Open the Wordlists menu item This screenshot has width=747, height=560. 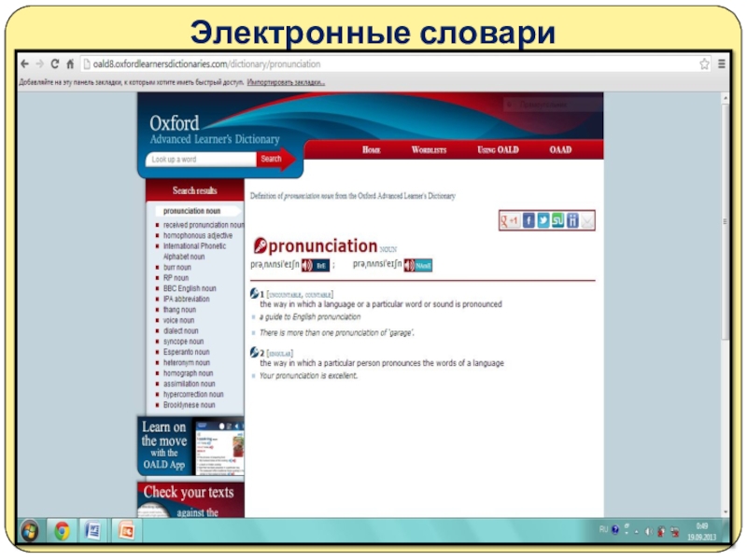tap(429, 150)
